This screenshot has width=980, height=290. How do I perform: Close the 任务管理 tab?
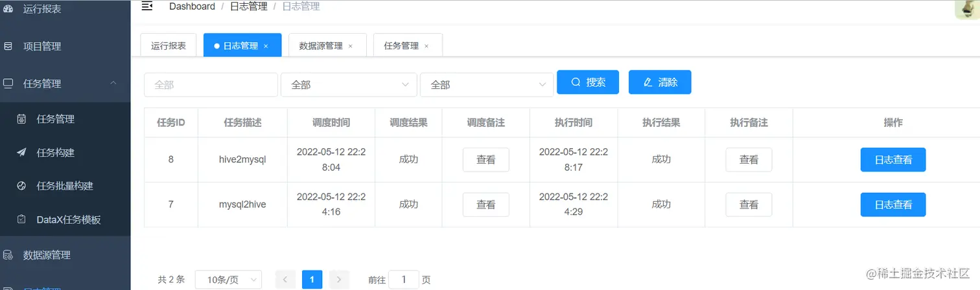point(426,46)
